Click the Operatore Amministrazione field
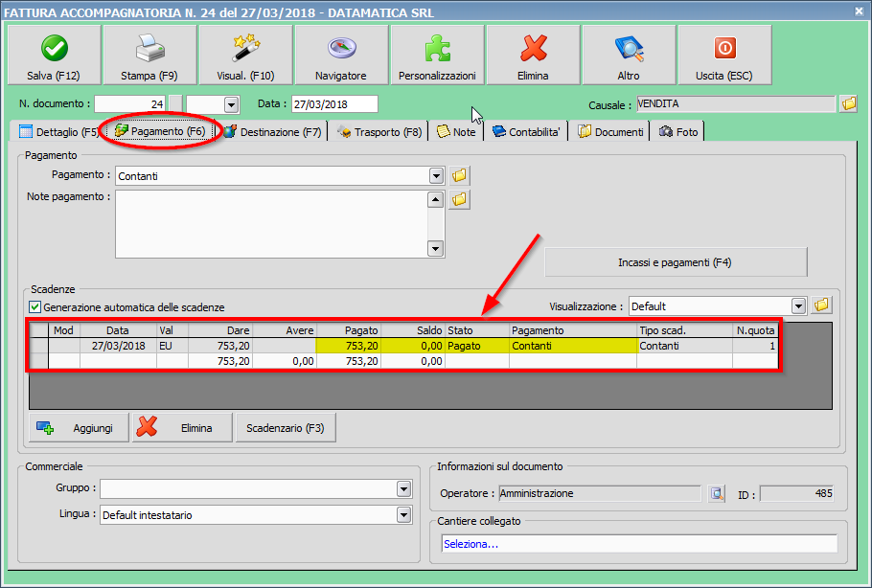The image size is (872, 588). click(600, 493)
